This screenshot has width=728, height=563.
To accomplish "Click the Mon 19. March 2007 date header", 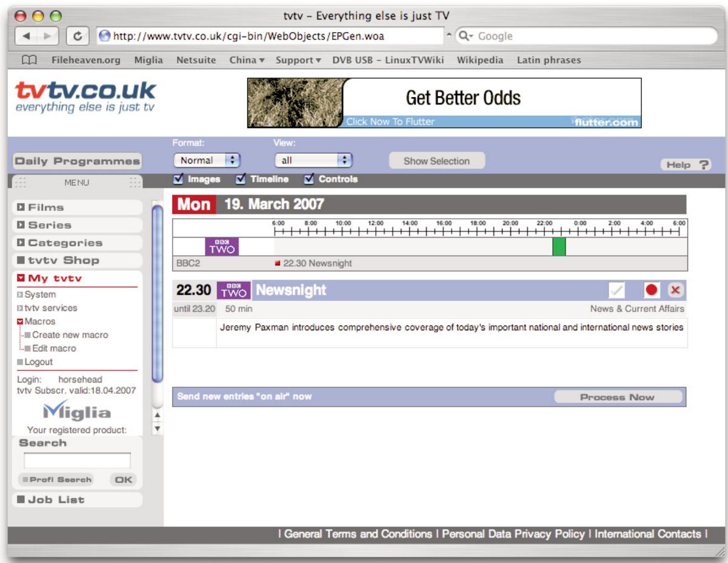I will 429,205.
